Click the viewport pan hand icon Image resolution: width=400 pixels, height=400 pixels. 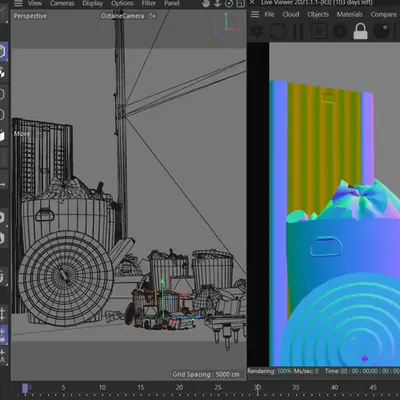tap(206, 4)
